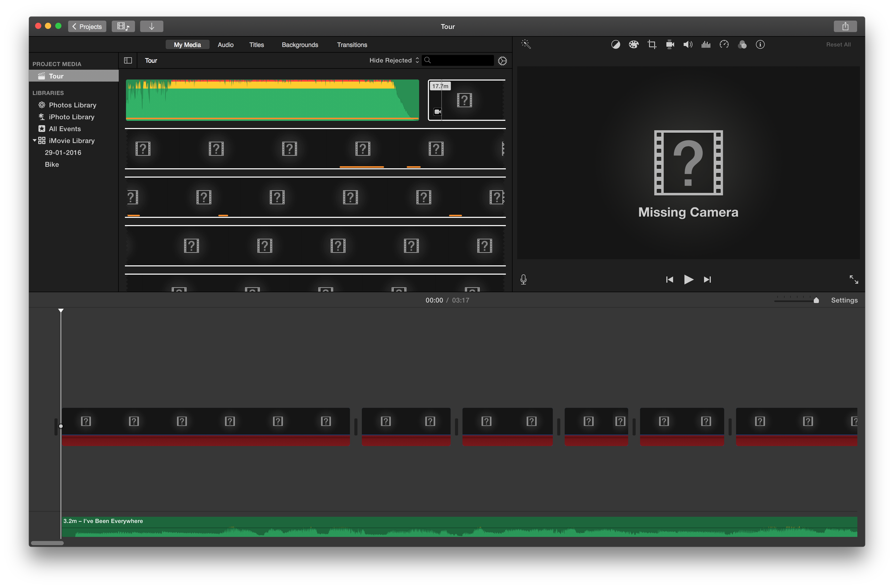Screen dimensions: 894x588
Task: Select the green audio waveform clip
Action: click(272, 100)
